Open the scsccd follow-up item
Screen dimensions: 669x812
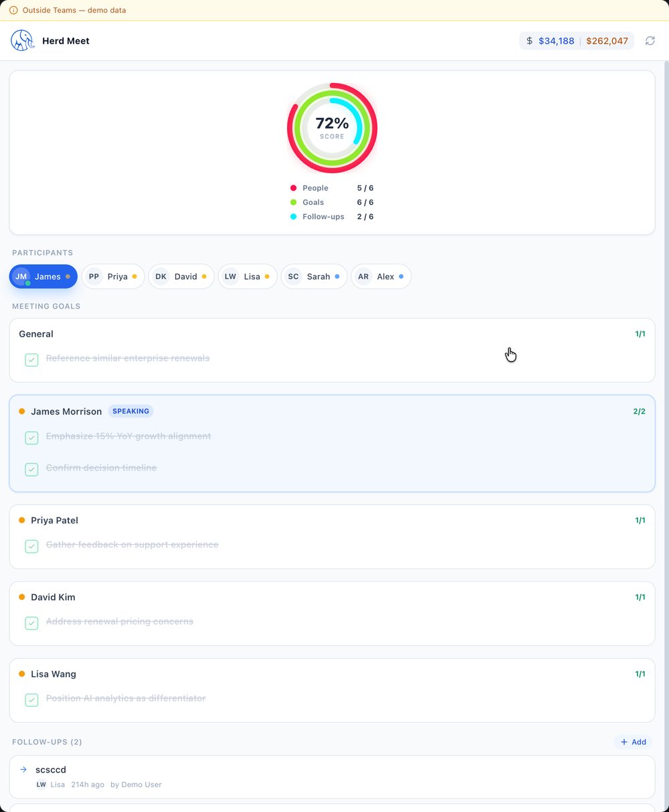point(332,777)
